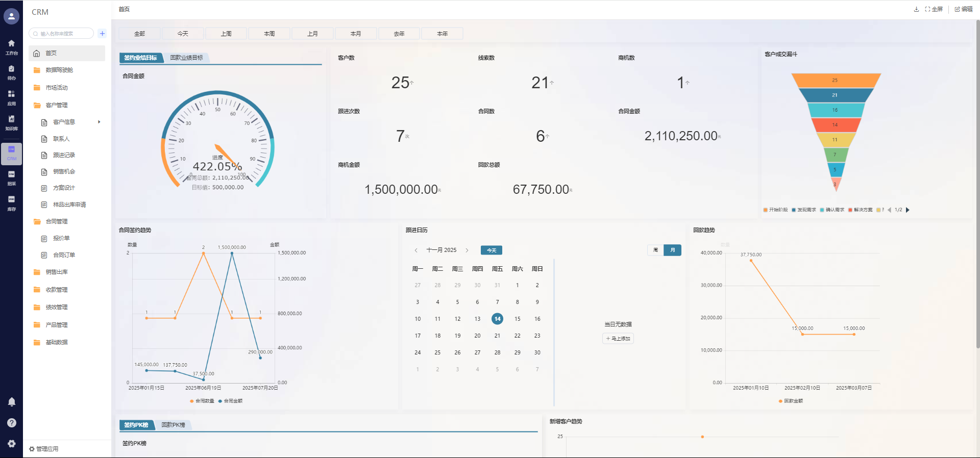Click the 今天 button in calendar

(x=492, y=250)
